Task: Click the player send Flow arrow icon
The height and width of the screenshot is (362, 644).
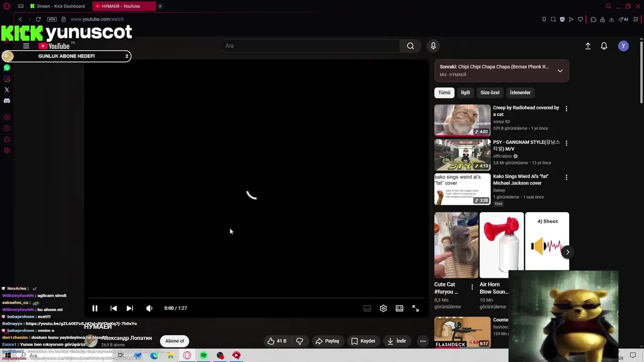Action: coord(571,19)
